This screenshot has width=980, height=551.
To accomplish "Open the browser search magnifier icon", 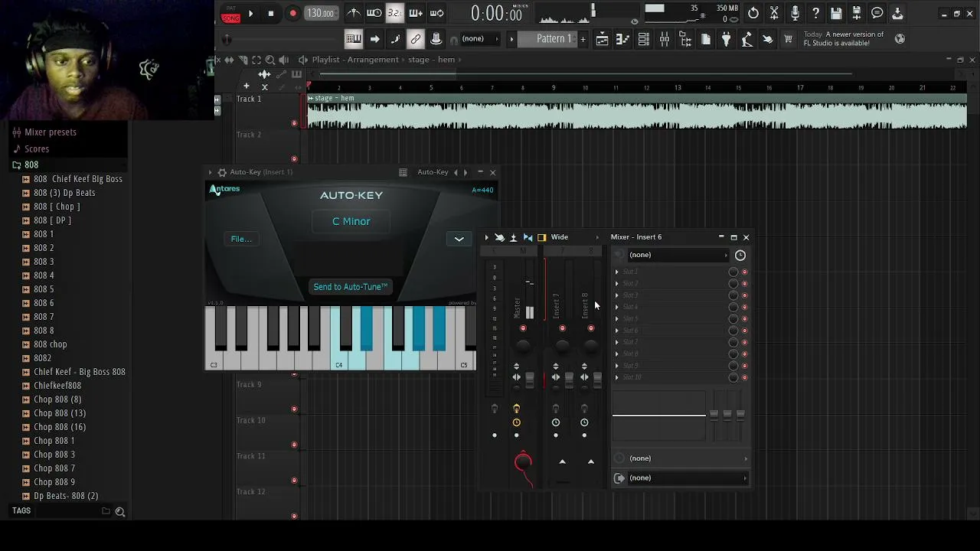I will coord(120,511).
